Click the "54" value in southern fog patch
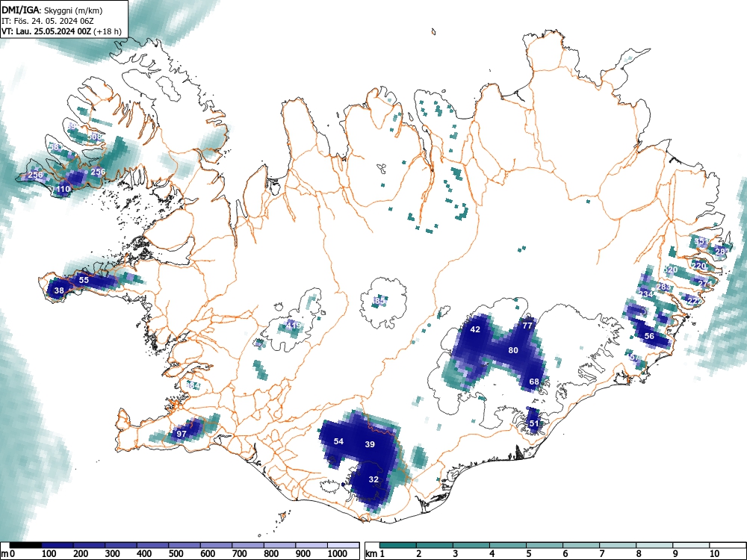The image size is (747, 560). pos(338,441)
